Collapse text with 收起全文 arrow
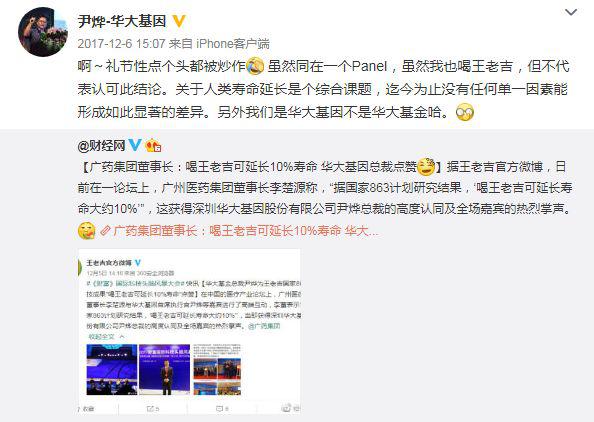 106,337
